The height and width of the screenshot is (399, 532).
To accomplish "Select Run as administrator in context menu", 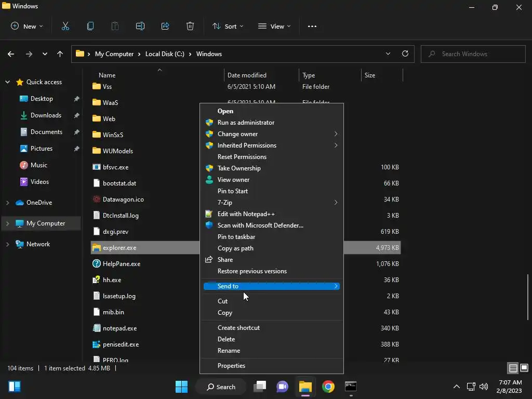I will tap(271, 123).
